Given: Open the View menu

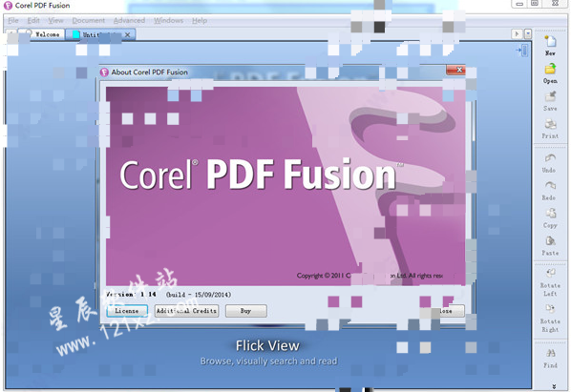Looking at the screenshot, I should [55, 20].
